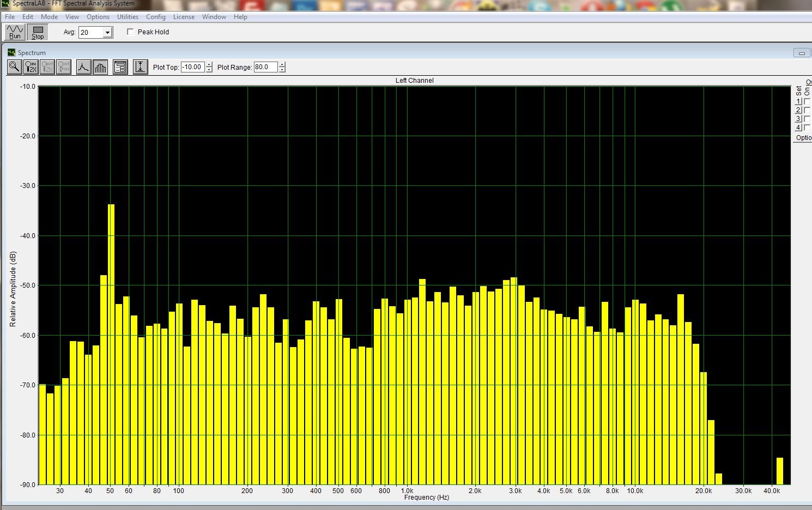Click the overlay Options button
This screenshot has width=812, height=510.
tap(803, 138)
